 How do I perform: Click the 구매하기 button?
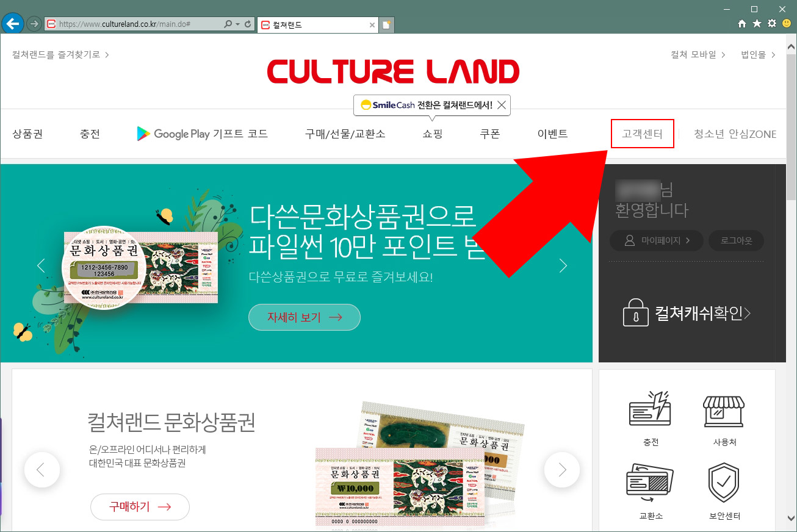[140, 506]
